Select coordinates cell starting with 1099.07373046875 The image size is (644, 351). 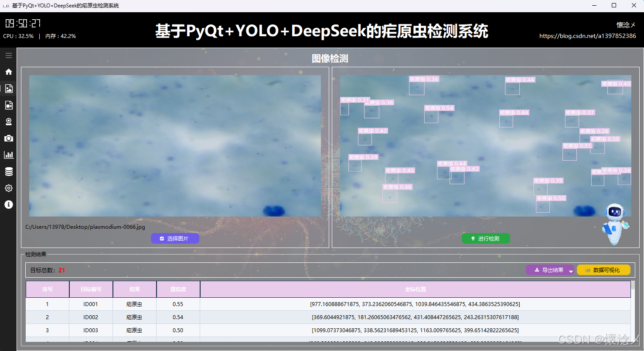coord(415,330)
